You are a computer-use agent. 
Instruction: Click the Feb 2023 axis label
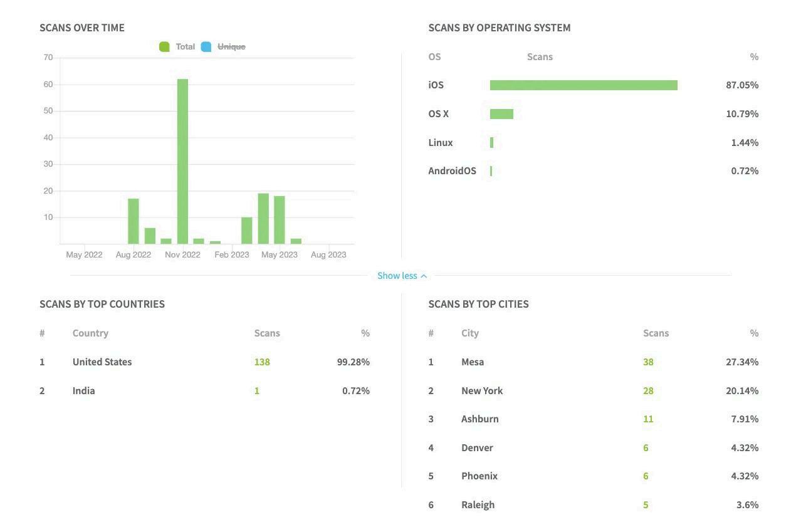point(232,254)
